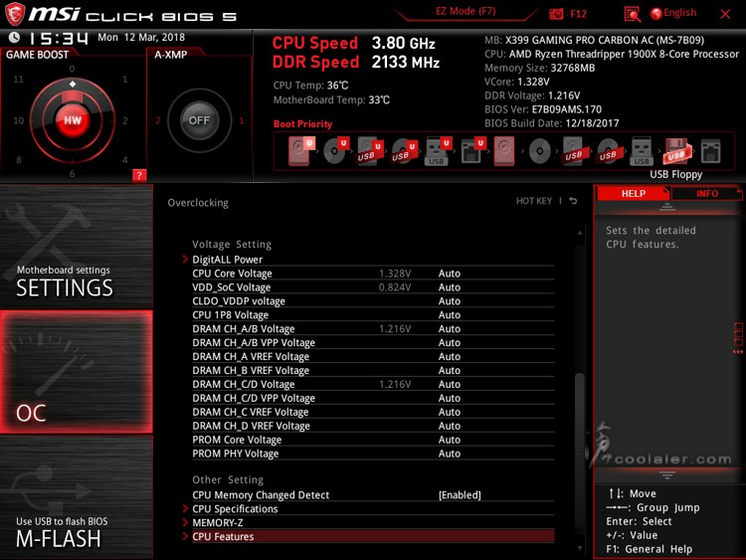Select the legacy USB key boot icon
Screen dimensions: 746x560
tap(642, 151)
